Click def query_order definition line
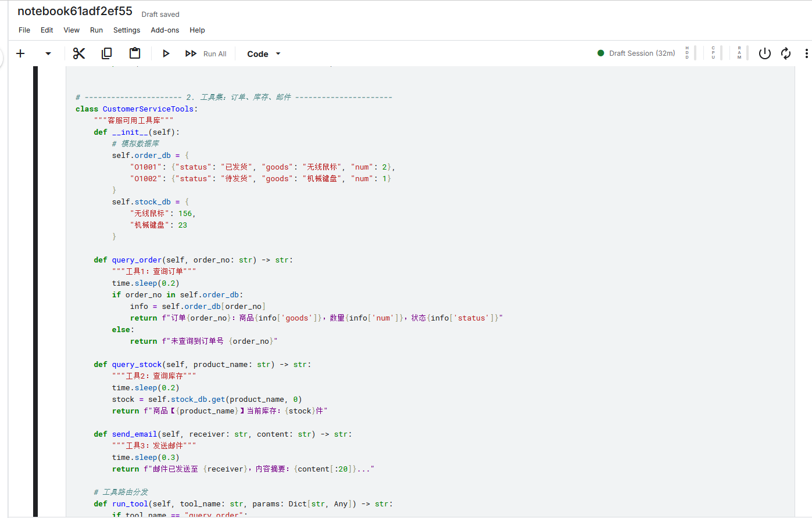This screenshot has width=812, height=518. click(x=194, y=260)
